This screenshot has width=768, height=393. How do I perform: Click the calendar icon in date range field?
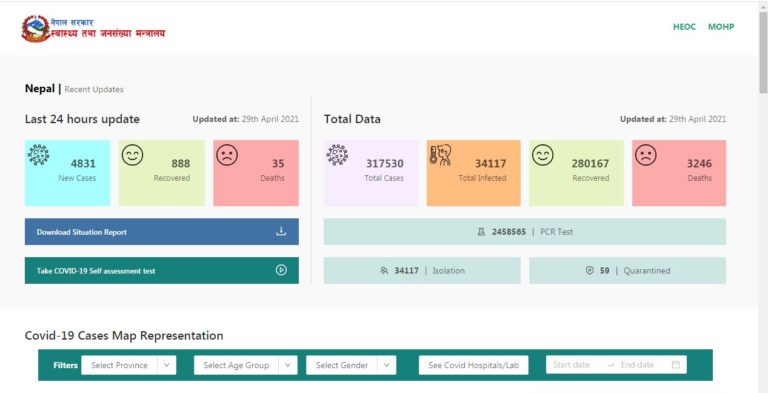click(676, 365)
